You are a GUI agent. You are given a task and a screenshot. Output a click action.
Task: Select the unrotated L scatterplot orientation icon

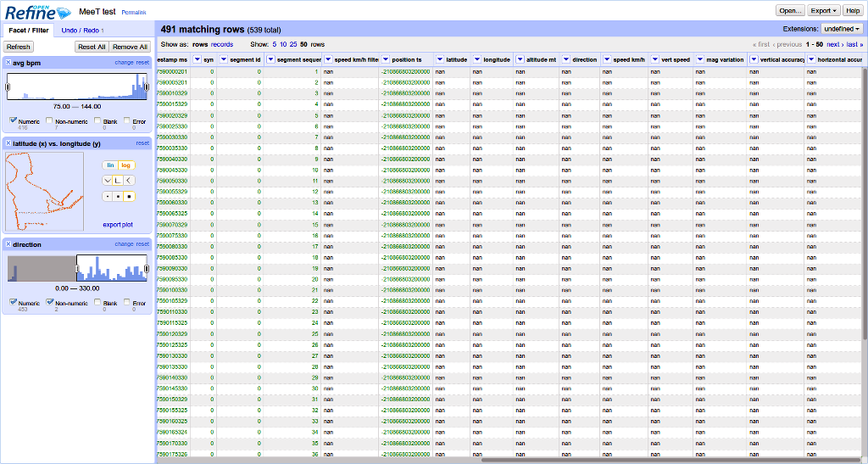point(119,181)
